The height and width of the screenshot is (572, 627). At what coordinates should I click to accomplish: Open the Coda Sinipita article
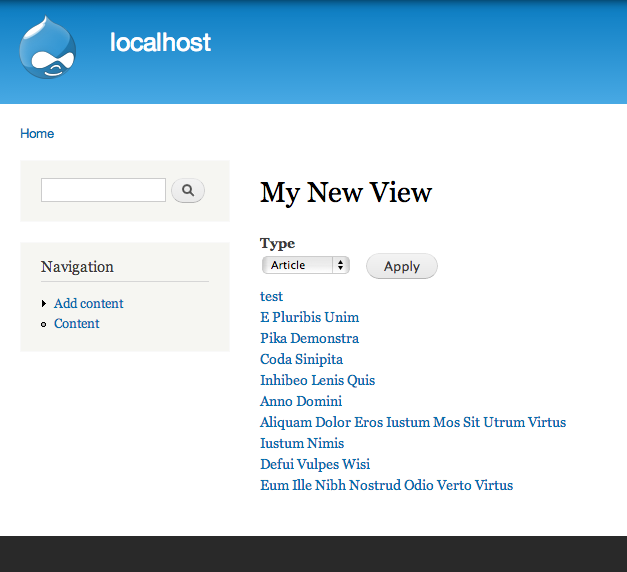tap(302, 359)
